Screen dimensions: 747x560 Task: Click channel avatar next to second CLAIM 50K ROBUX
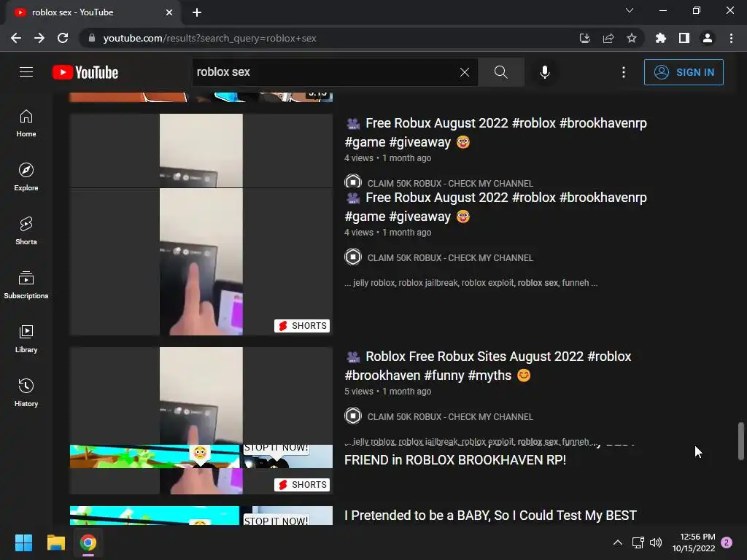353,257
